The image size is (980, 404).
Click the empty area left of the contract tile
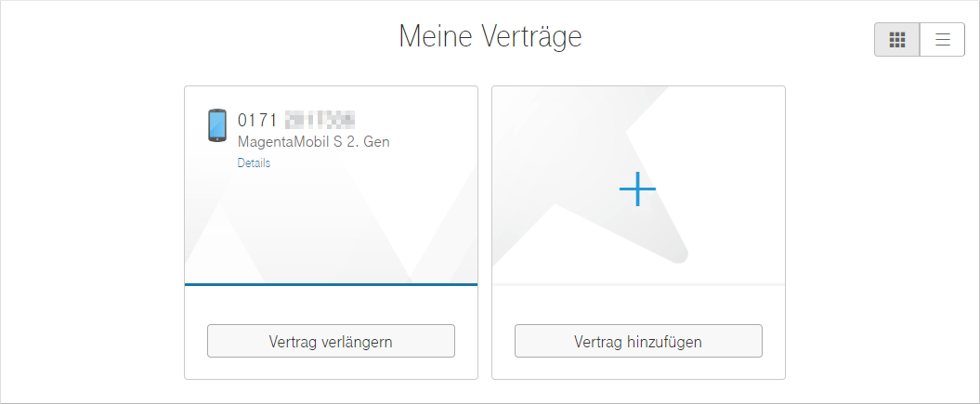[93, 232]
